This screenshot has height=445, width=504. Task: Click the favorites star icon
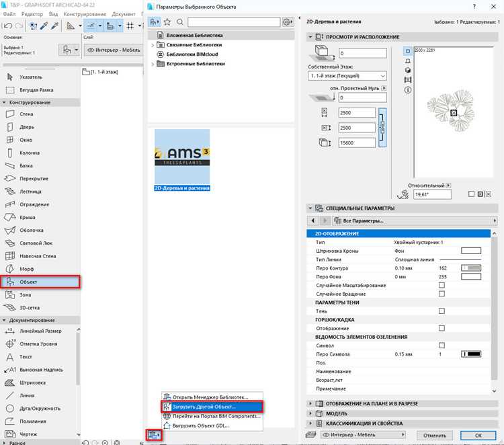tap(167, 22)
